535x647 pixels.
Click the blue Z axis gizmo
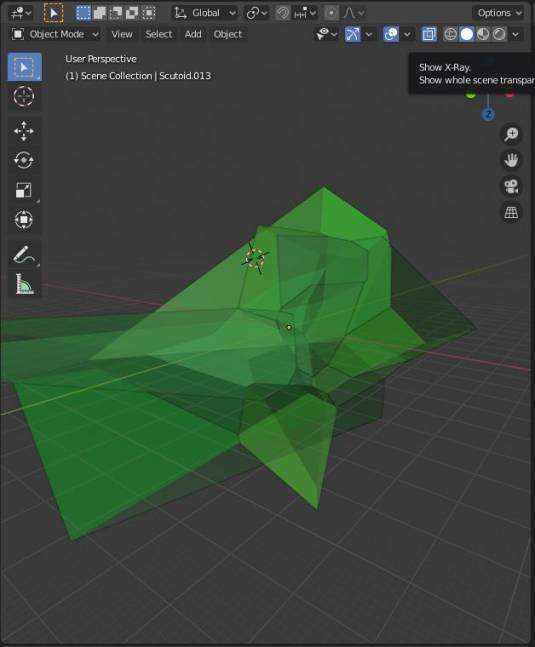tap(488, 114)
